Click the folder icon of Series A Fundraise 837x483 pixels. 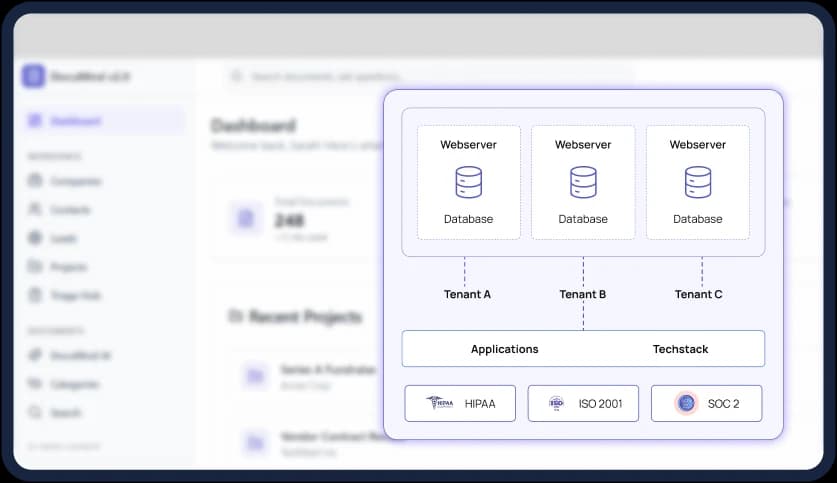pos(255,376)
